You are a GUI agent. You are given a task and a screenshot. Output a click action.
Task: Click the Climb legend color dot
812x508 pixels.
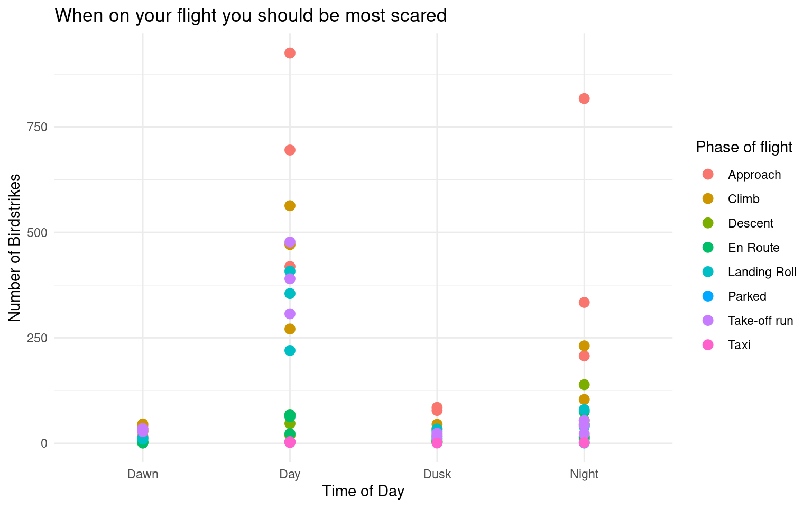coord(708,199)
